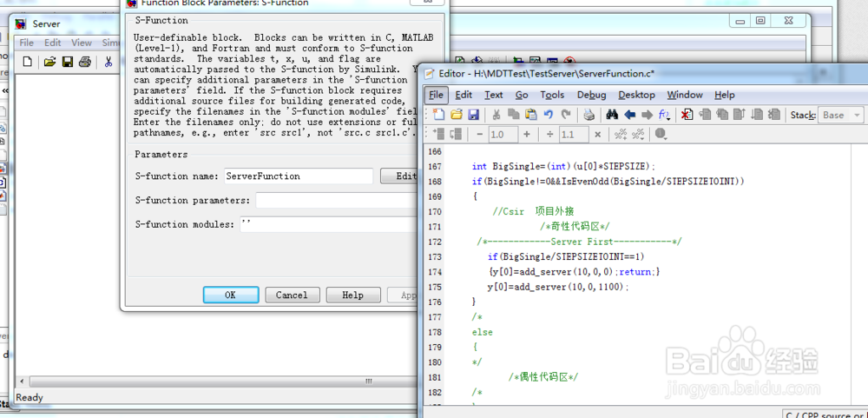868x418 pixels.
Task: Click the else keyword on line 178
Action: point(482,332)
